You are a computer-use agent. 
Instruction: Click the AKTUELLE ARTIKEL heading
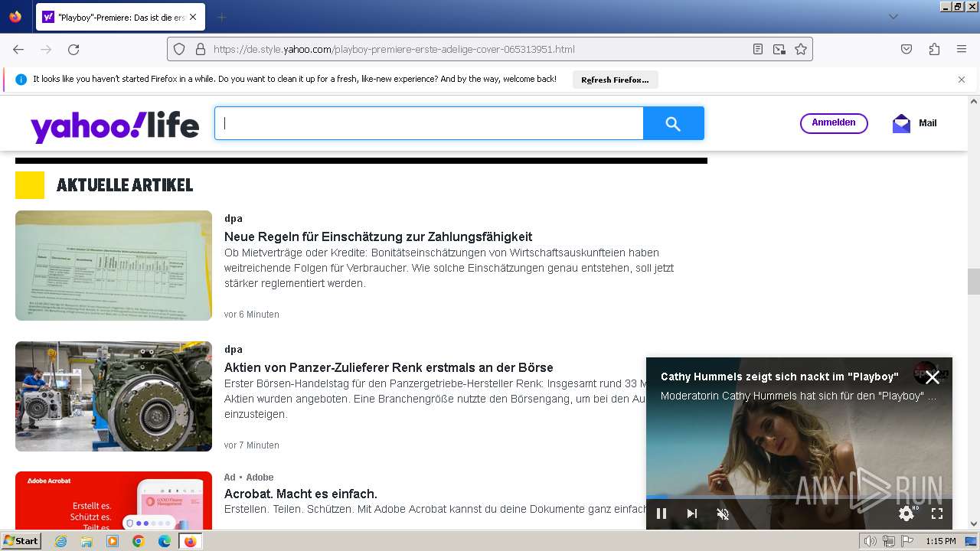click(125, 185)
